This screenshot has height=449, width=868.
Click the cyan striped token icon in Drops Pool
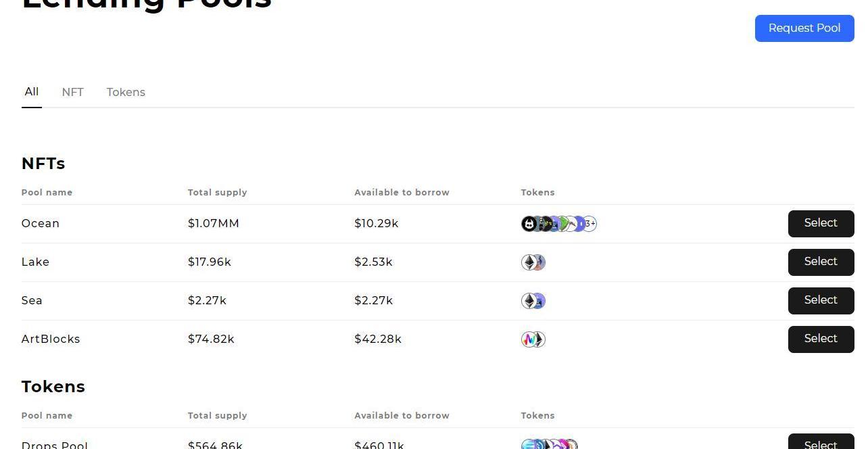tap(529, 445)
